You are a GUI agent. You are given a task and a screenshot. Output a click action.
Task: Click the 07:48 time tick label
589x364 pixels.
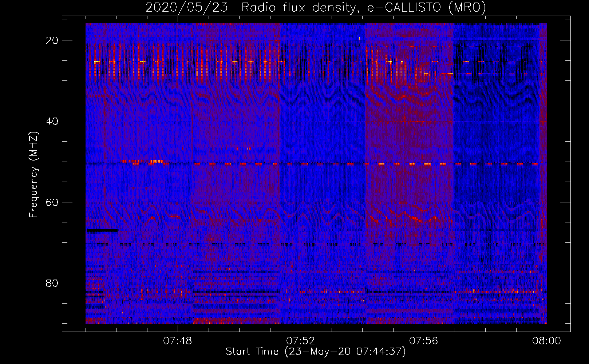[x=178, y=341]
